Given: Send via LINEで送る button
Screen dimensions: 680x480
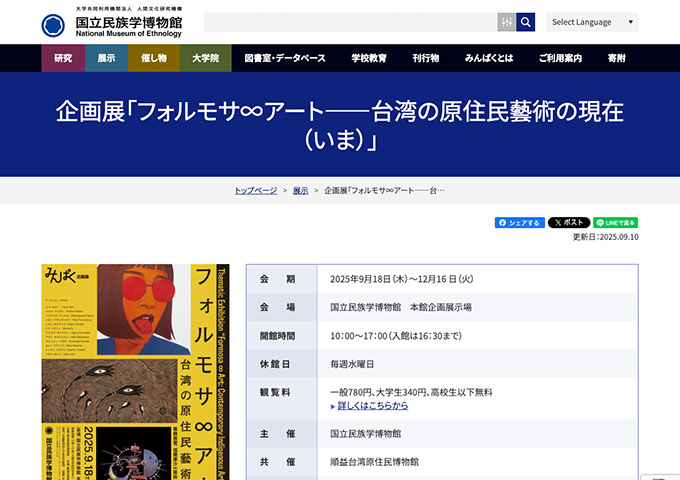Looking at the screenshot, I should (x=615, y=223).
